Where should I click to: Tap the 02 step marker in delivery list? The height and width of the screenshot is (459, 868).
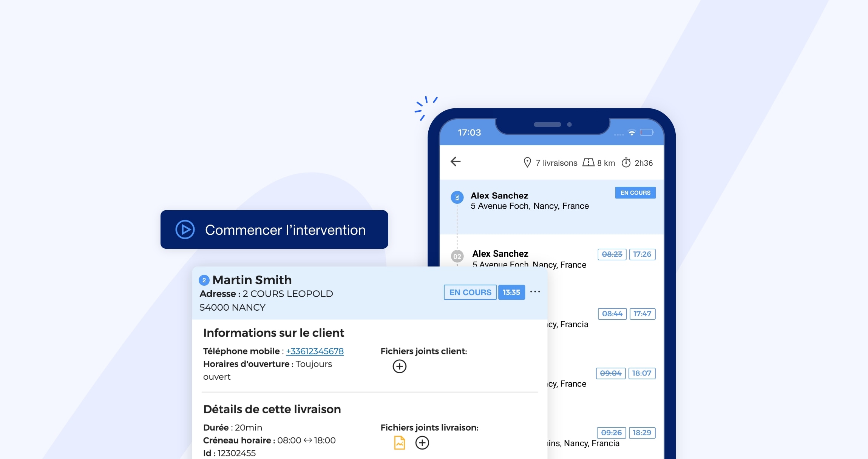point(457,257)
